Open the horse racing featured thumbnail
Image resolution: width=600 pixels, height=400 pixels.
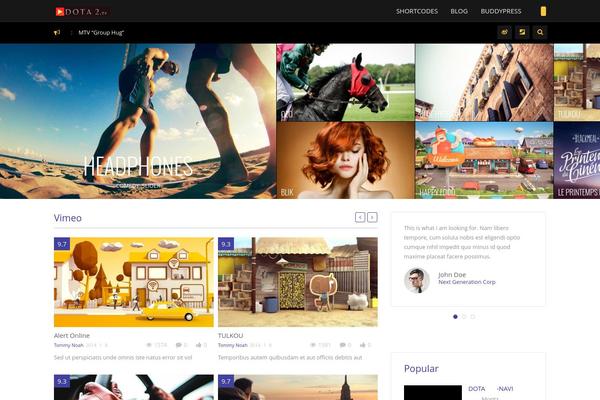(x=345, y=82)
